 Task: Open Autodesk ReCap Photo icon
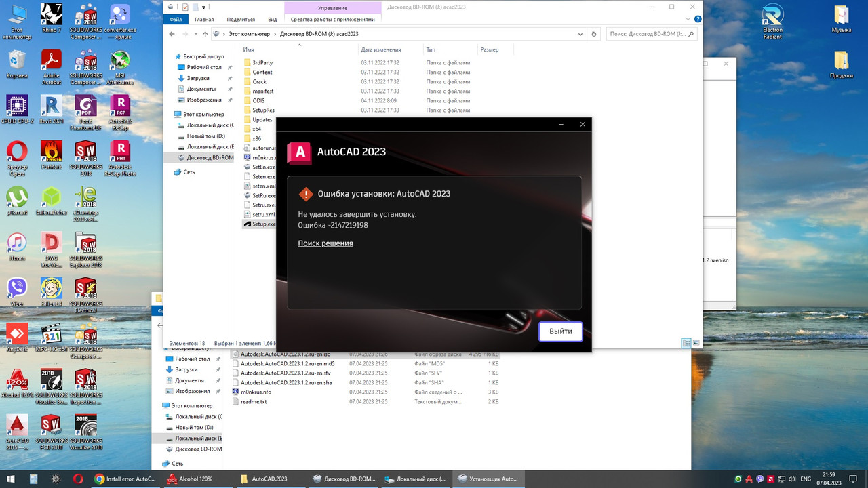point(120,159)
